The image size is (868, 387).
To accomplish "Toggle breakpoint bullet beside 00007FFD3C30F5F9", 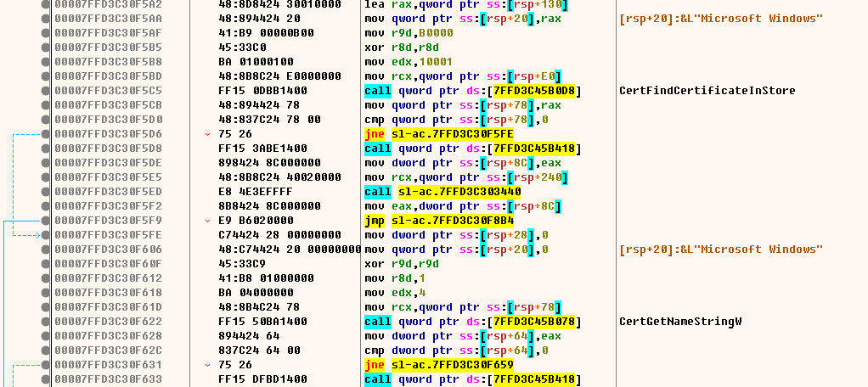I will [45, 221].
